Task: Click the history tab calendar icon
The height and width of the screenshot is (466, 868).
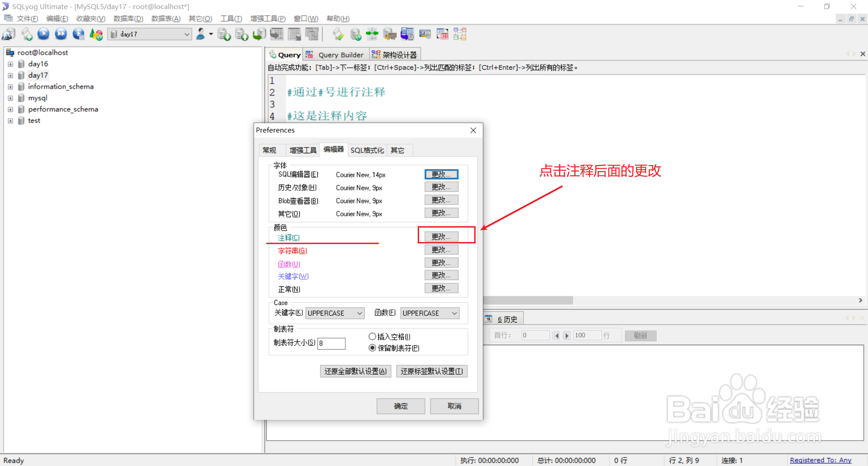Action: 489,319
